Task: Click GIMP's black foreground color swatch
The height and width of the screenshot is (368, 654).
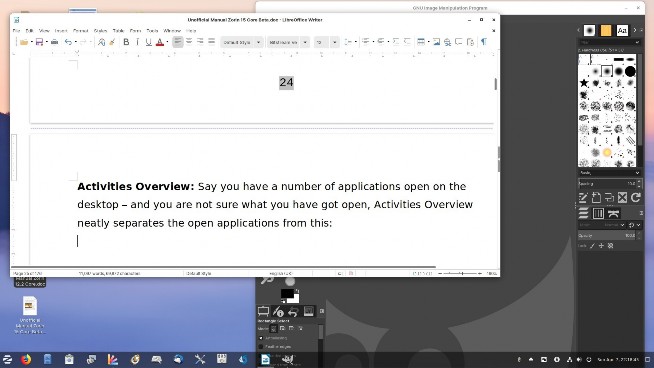Action: tap(287, 293)
